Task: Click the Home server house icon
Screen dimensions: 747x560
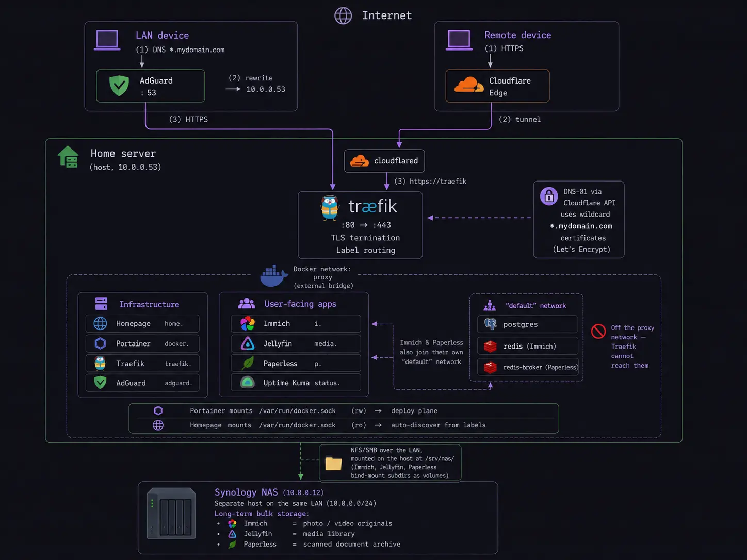Action: click(x=68, y=157)
